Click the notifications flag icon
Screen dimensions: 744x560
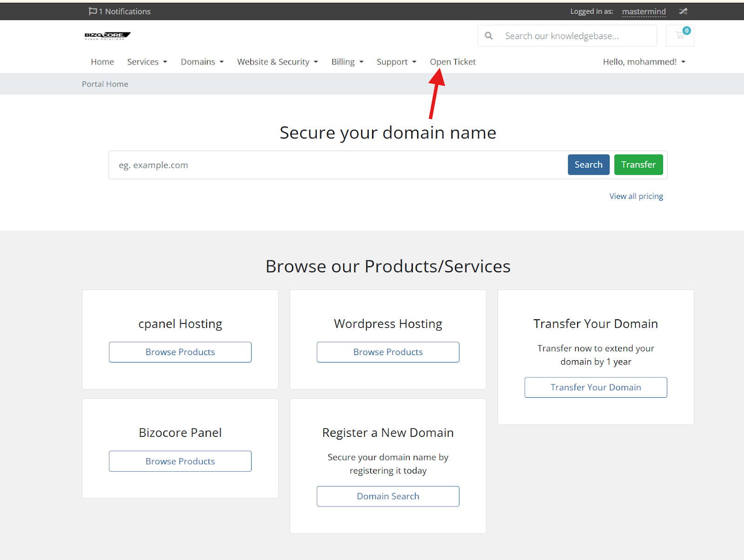tap(93, 11)
